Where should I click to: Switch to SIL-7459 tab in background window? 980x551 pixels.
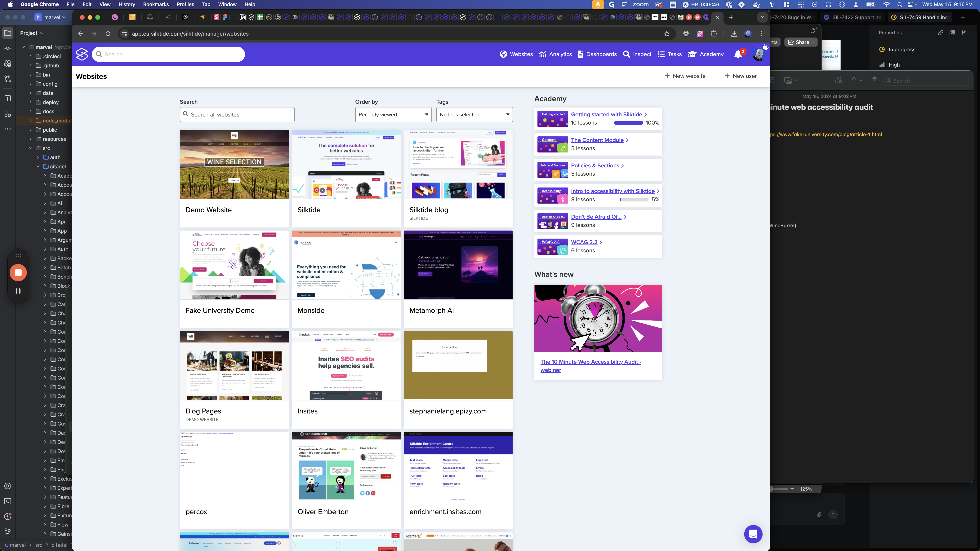point(920,17)
